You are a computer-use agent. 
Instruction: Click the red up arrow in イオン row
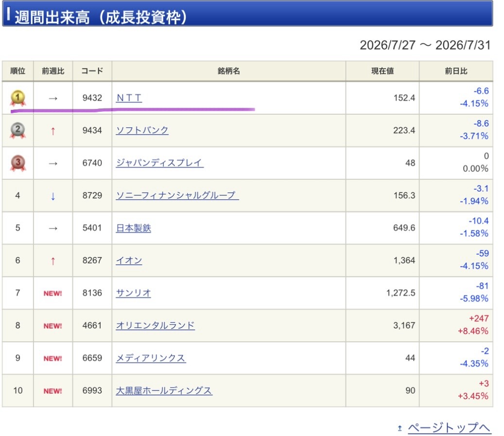[53, 261]
